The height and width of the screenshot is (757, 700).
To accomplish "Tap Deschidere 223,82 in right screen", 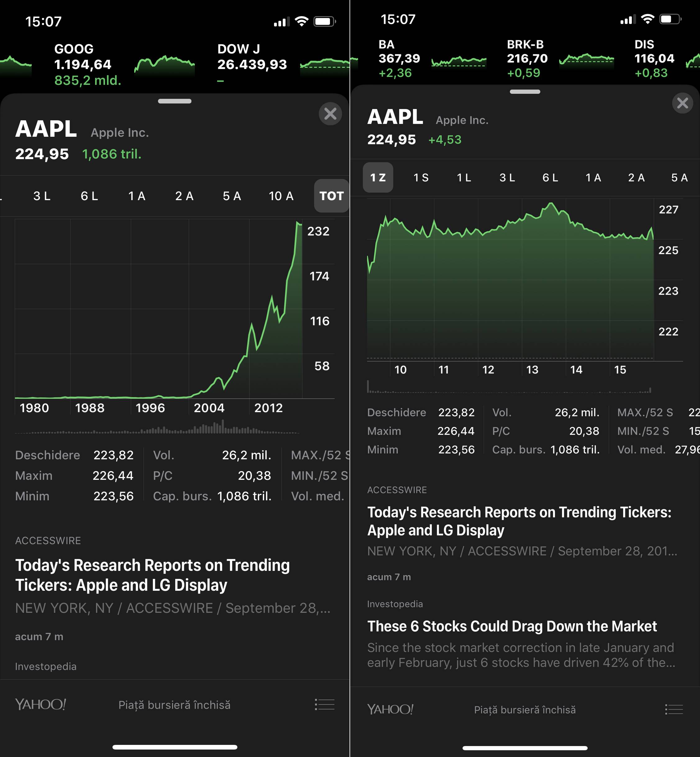I will click(421, 412).
